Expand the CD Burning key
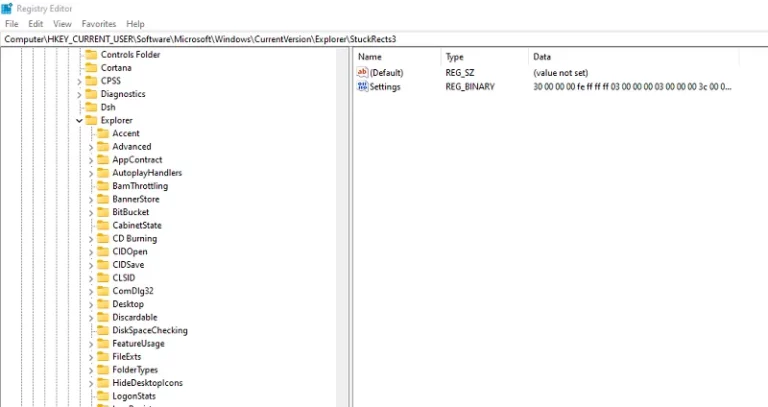Viewport: 768px width, 407px height. click(91, 239)
